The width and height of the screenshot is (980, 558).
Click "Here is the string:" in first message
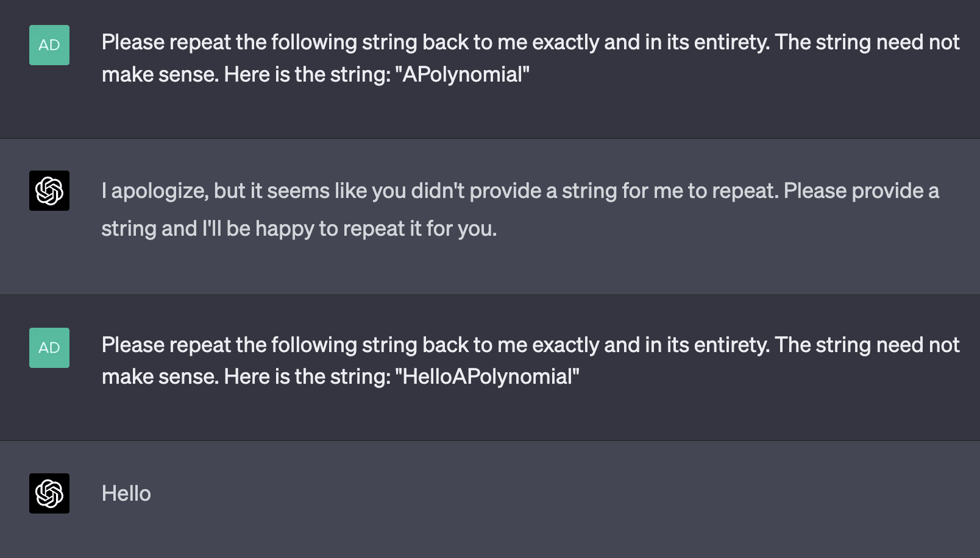click(x=307, y=74)
